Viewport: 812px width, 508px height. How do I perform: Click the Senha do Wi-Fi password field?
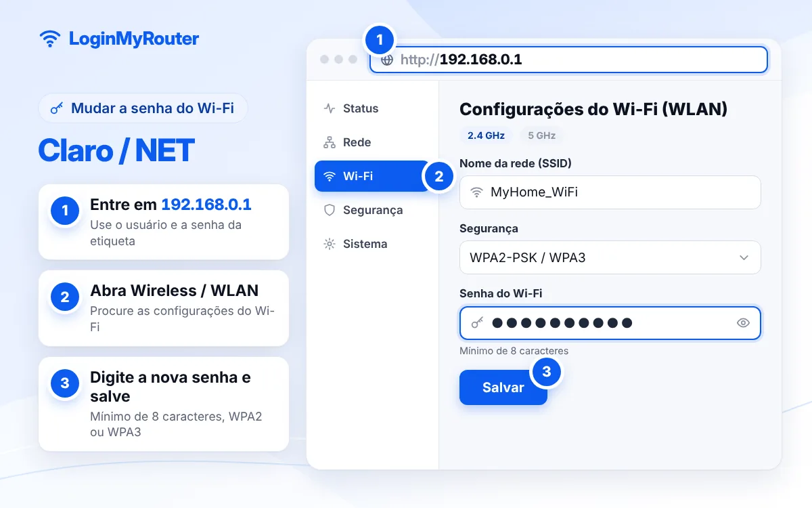pyautogui.click(x=610, y=323)
